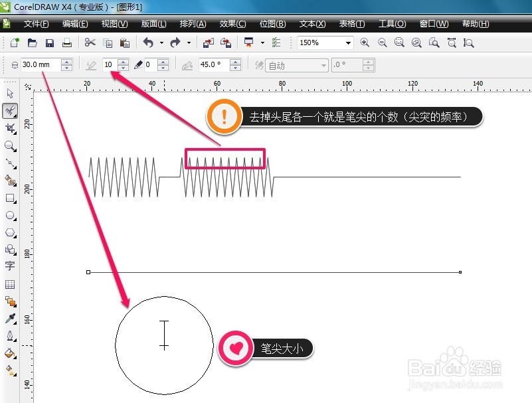
Task: Save the document with the floppy icon
Action: (x=50, y=43)
